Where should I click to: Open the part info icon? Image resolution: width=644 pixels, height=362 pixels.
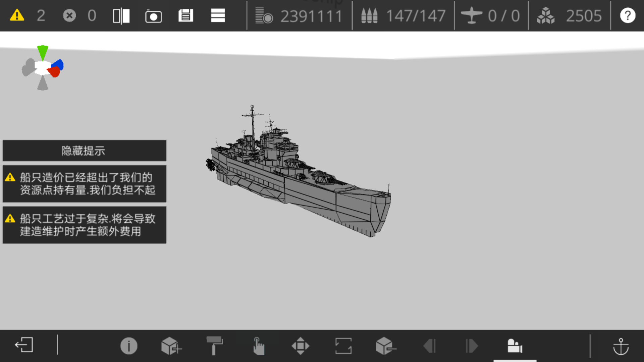[x=129, y=346]
